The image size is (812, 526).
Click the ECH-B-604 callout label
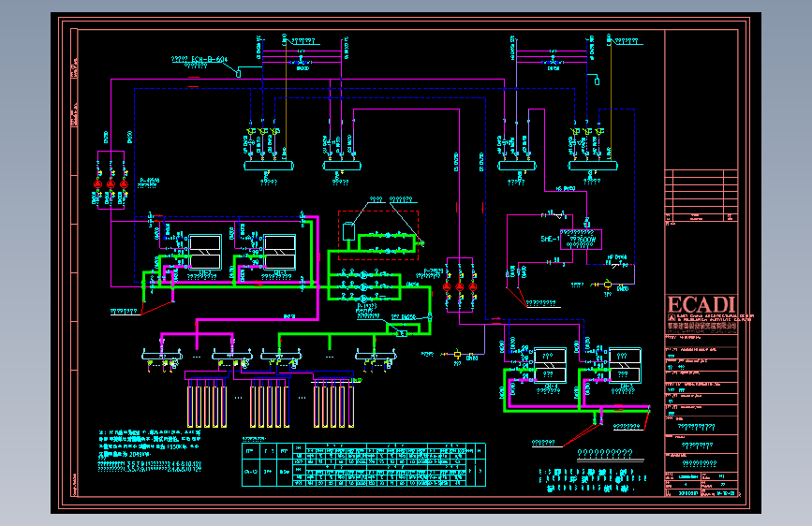click(x=199, y=60)
